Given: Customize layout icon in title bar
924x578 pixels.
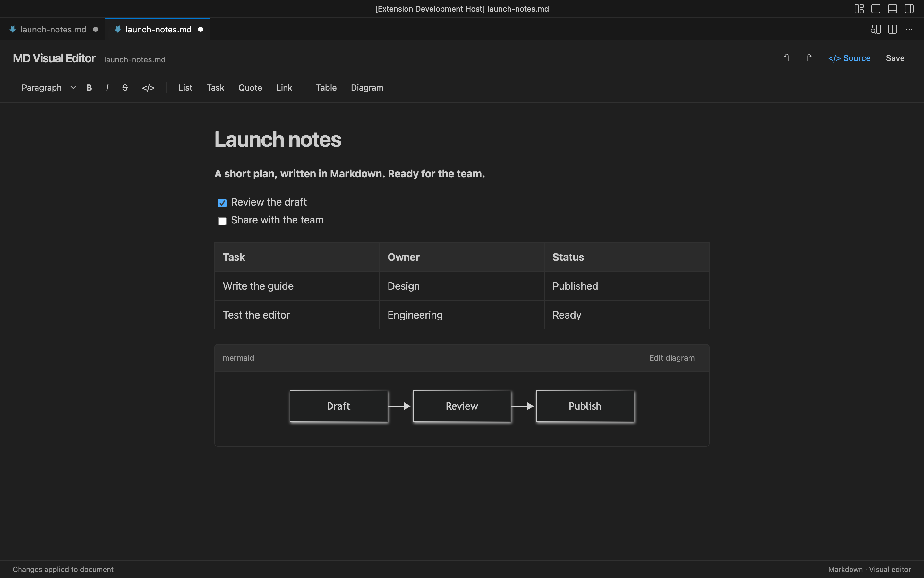Looking at the screenshot, I should pyautogui.click(x=859, y=9).
